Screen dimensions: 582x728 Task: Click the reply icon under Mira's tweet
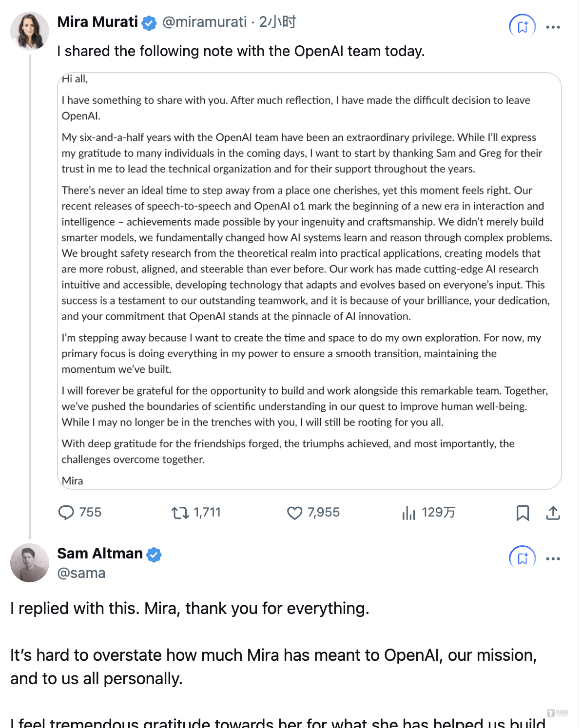coord(66,513)
